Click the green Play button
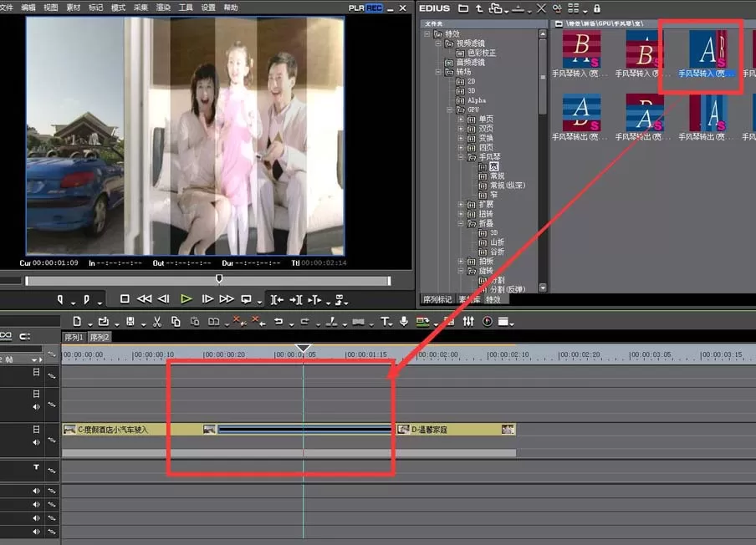Image resolution: width=756 pixels, height=545 pixels. [186, 299]
